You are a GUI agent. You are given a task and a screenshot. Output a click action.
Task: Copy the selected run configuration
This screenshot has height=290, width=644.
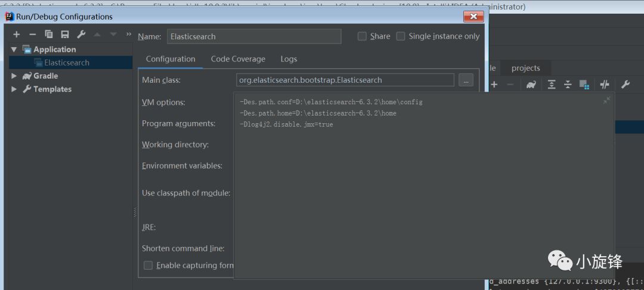[x=49, y=35]
